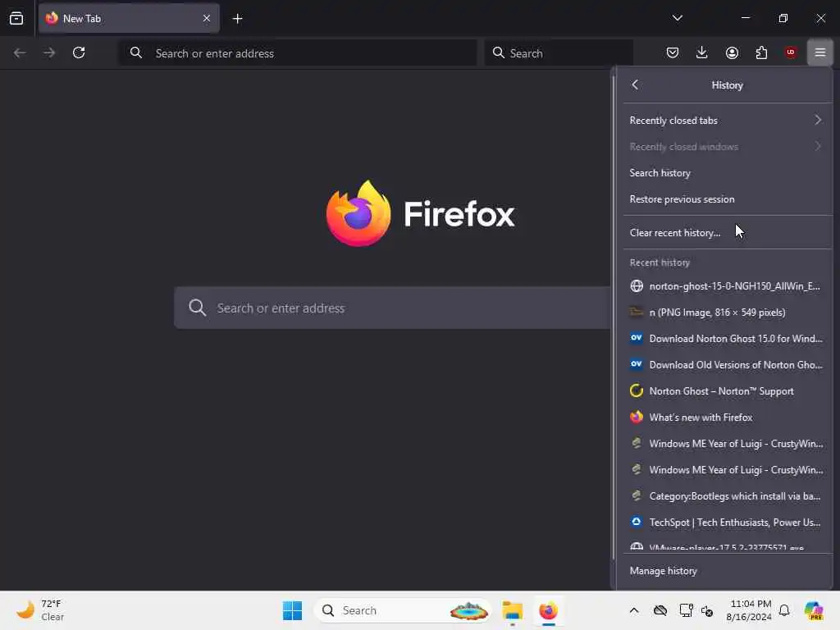
Task: Open Recently closed tabs submenu
Action: (727, 121)
